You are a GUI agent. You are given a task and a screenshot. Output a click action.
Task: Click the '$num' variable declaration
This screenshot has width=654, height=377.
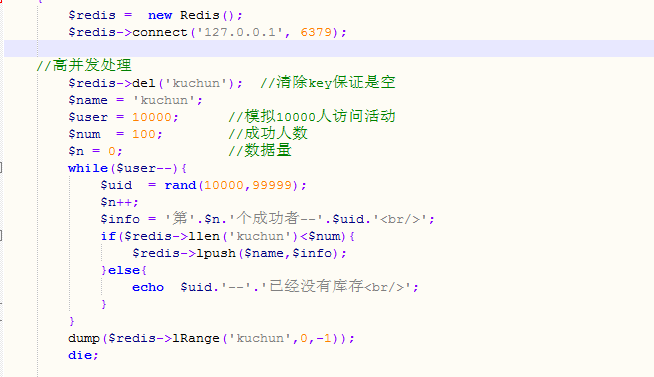tap(84, 134)
